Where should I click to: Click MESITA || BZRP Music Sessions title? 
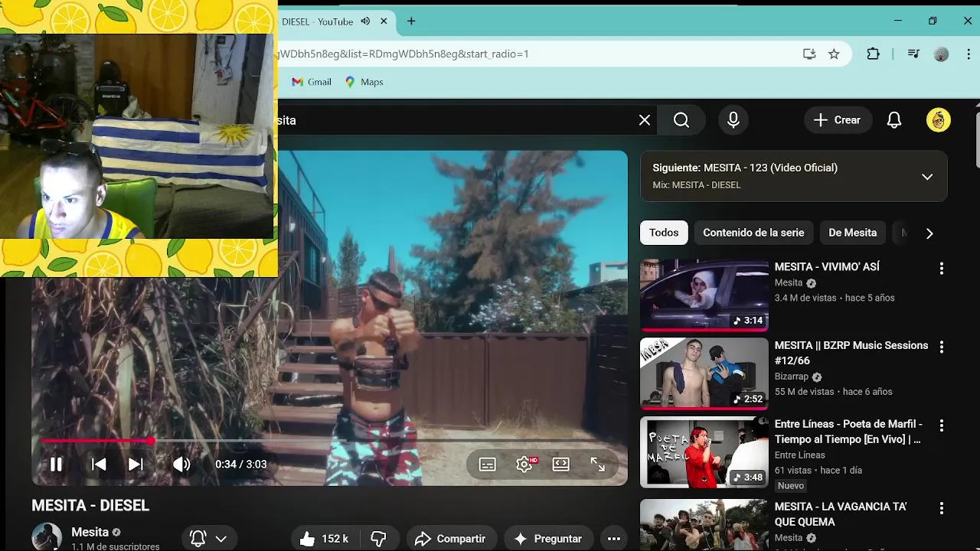[851, 353]
